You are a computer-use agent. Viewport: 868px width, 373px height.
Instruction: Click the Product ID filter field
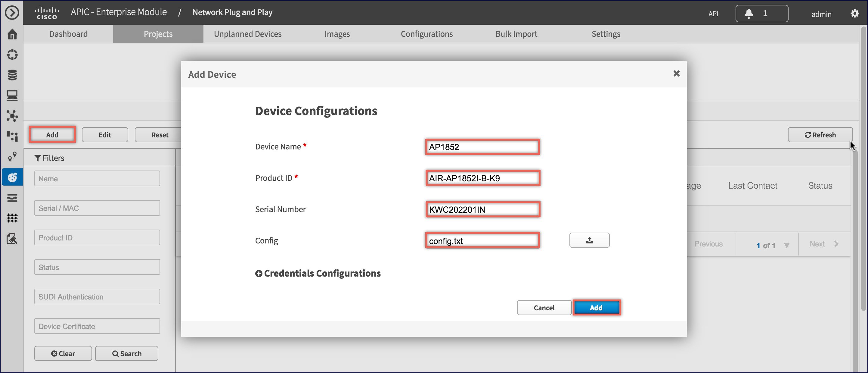[97, 237]
